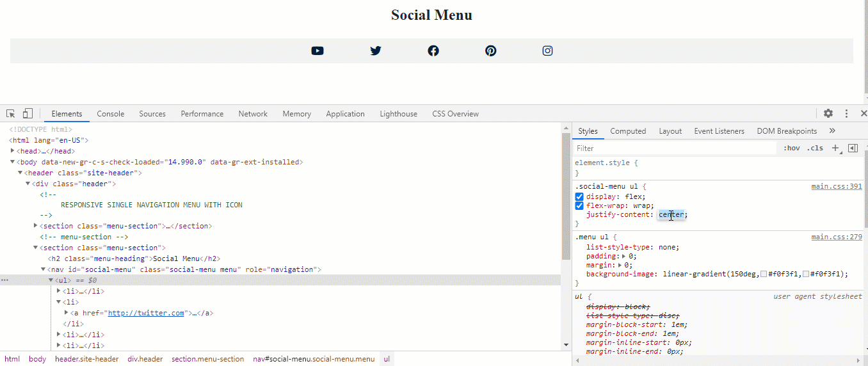Click the list-style-type: none declaration
Screen dimensions: 868x366
coord(632,247)
